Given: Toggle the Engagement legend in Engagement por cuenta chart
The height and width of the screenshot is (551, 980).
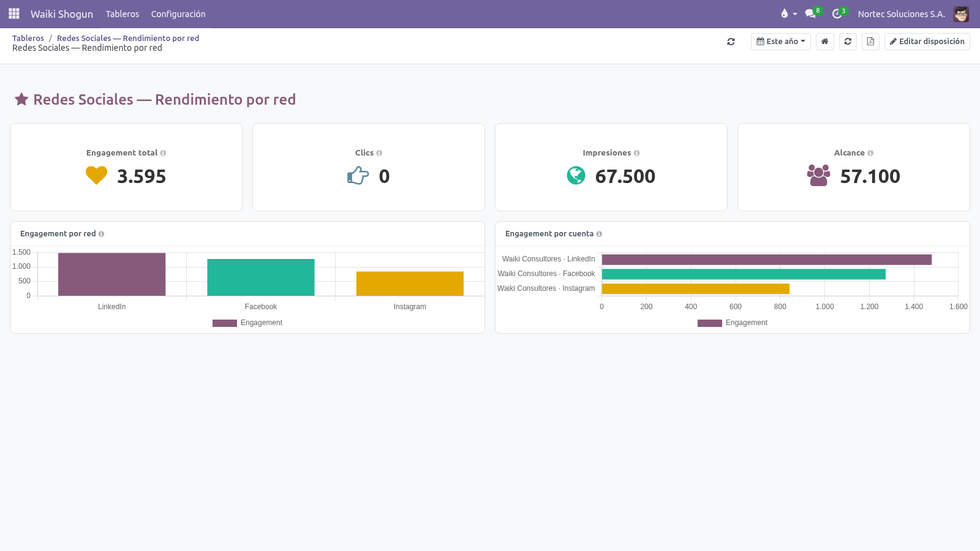Looking at the screenshot, I should 733,323.
